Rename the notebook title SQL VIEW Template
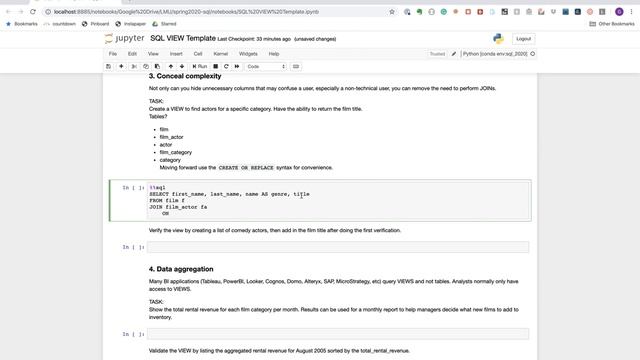Viewport: 640px width, 360px height. 183,38
